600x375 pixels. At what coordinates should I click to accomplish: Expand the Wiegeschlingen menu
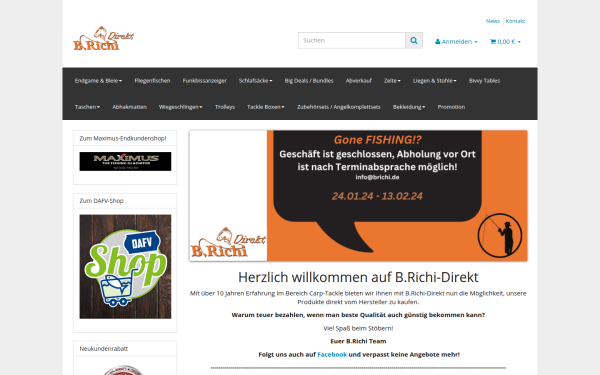click(x=181, y=107)
